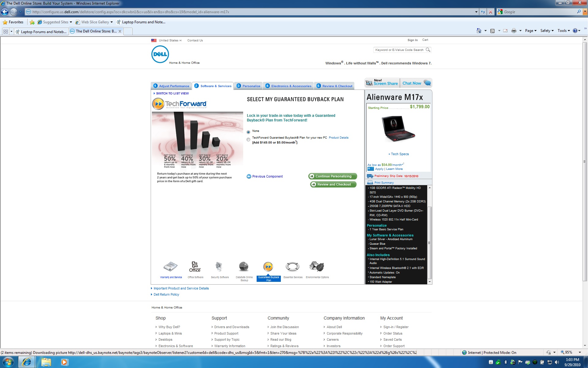
Task: Click the taskbar volume speaker icon
Action: [x=557, y=362]
